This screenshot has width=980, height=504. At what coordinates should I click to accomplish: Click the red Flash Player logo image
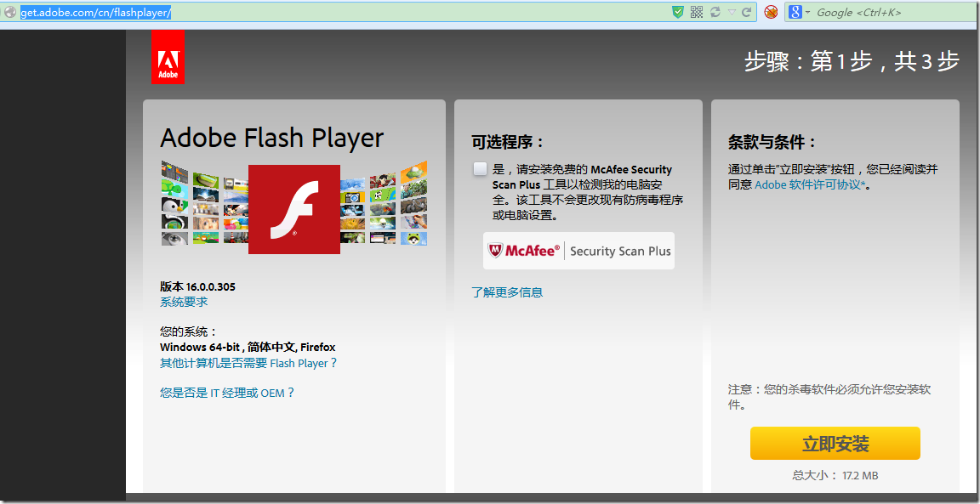[293, 209]
